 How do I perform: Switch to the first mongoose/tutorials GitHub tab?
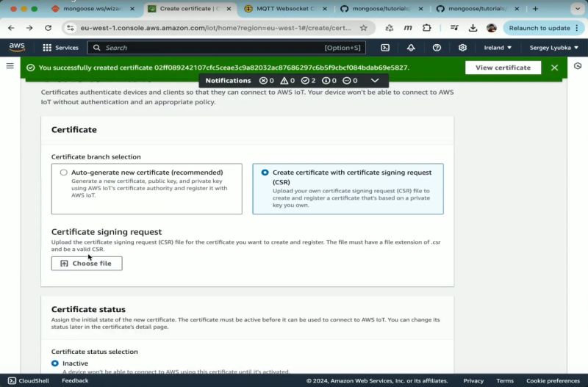(381, 9)
